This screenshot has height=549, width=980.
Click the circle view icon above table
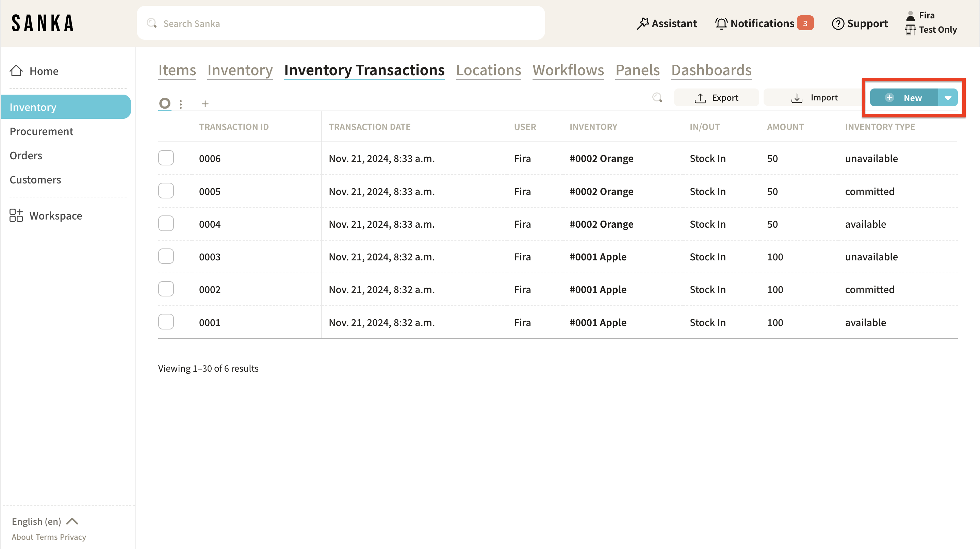point(165,103)
